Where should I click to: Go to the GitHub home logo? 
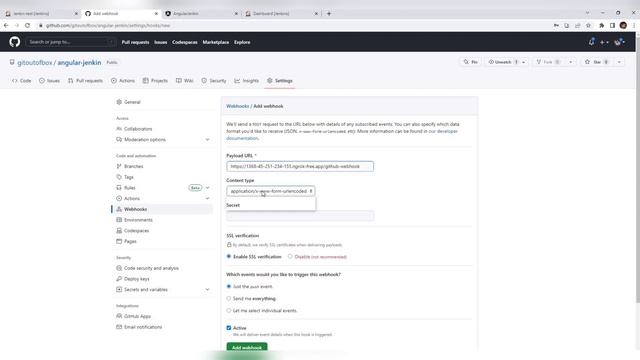pyautogui.click(x=15, y=42)
